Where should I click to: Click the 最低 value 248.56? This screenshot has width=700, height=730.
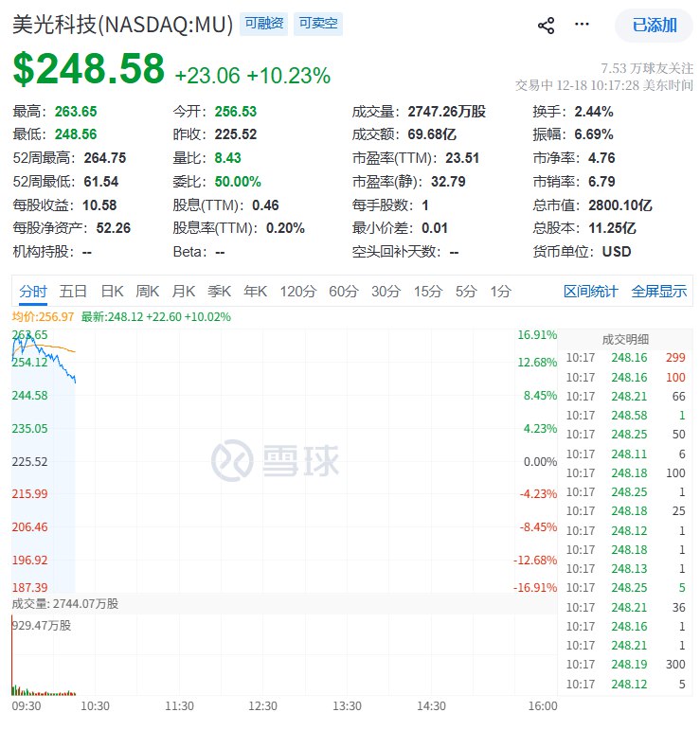(76, 134)
